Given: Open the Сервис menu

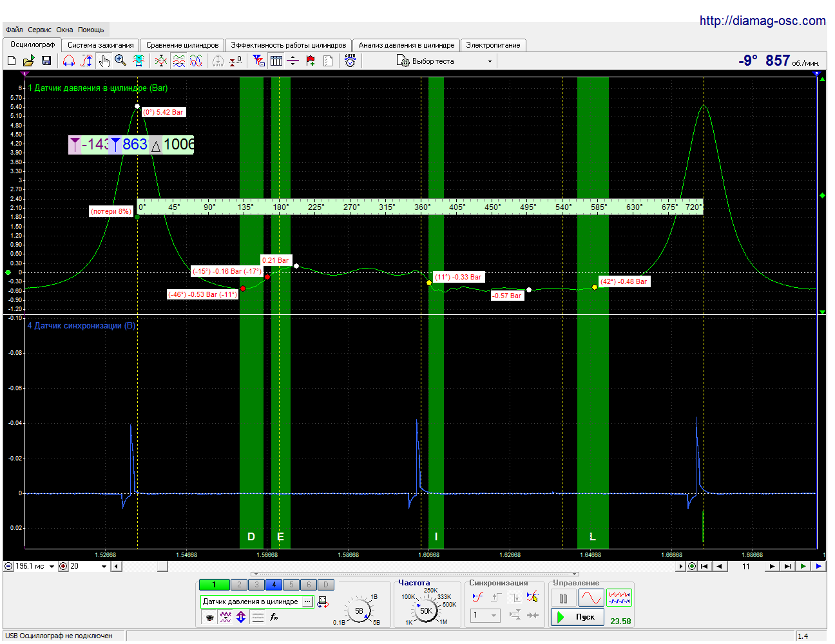Looking at the screenshot, I should click(x=39, y=30).
